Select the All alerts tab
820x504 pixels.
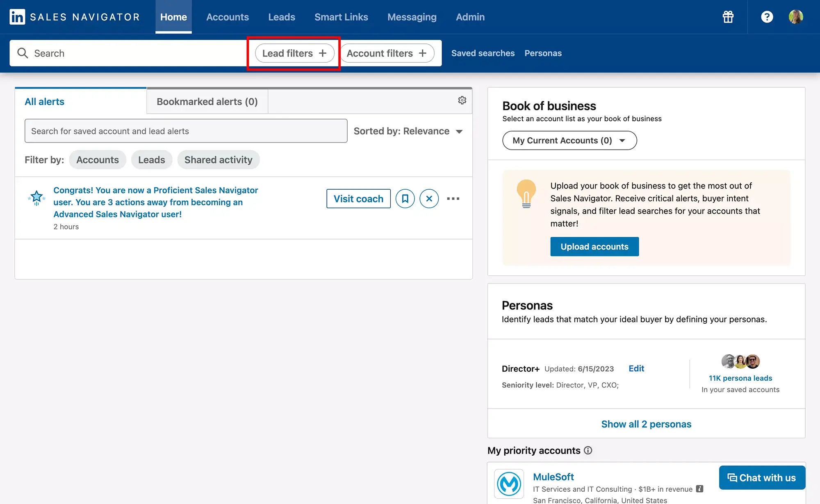tap(45, 101)
